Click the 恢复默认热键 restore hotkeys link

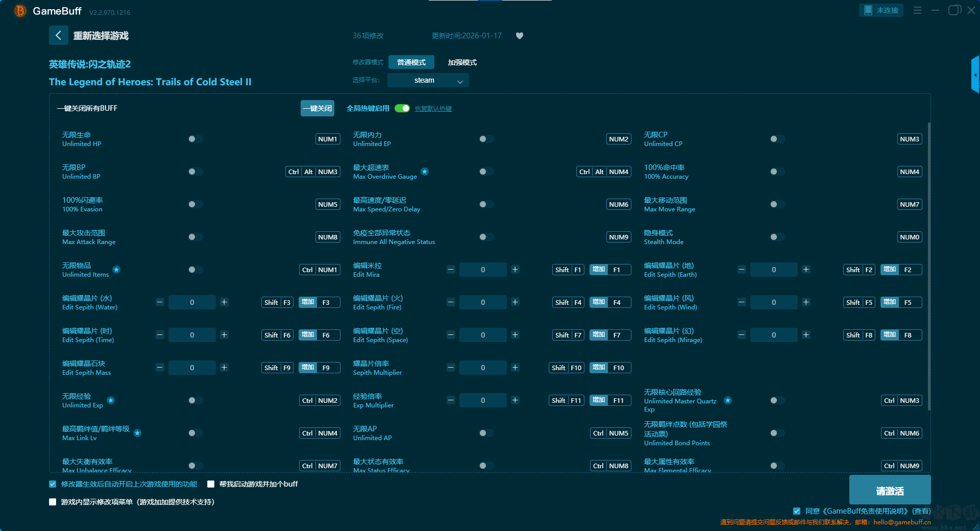click(433, 109)
